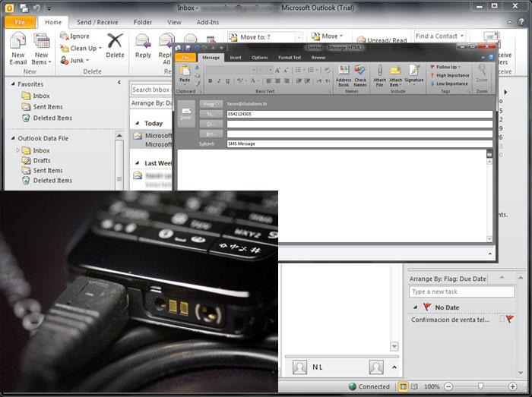532x397 pixels.
Task: Click the Send button in message window
Action: click(186, 113)
